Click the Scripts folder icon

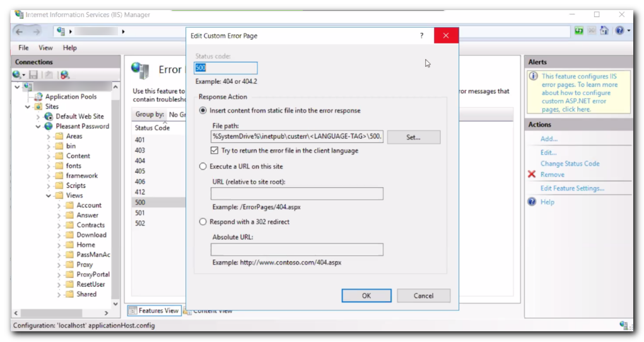[x=59, y=185]
